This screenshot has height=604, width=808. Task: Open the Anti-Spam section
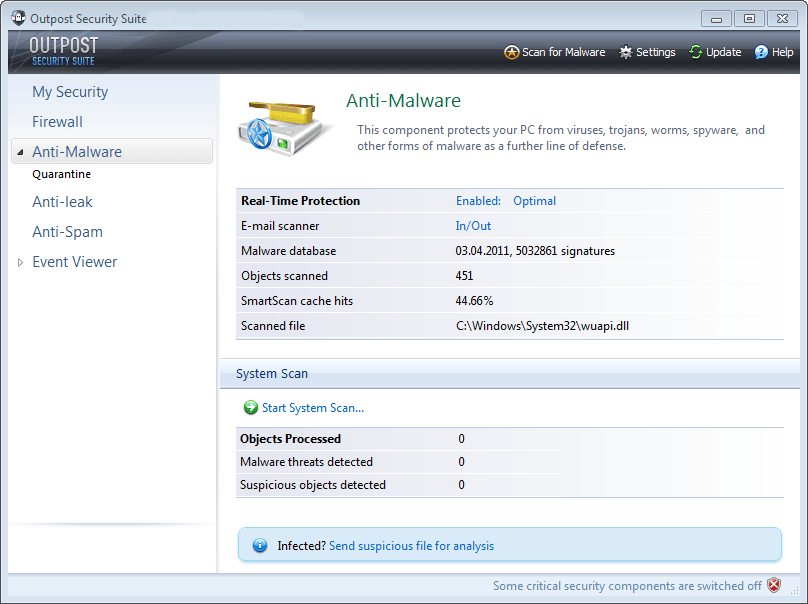(x=68, y=232)
